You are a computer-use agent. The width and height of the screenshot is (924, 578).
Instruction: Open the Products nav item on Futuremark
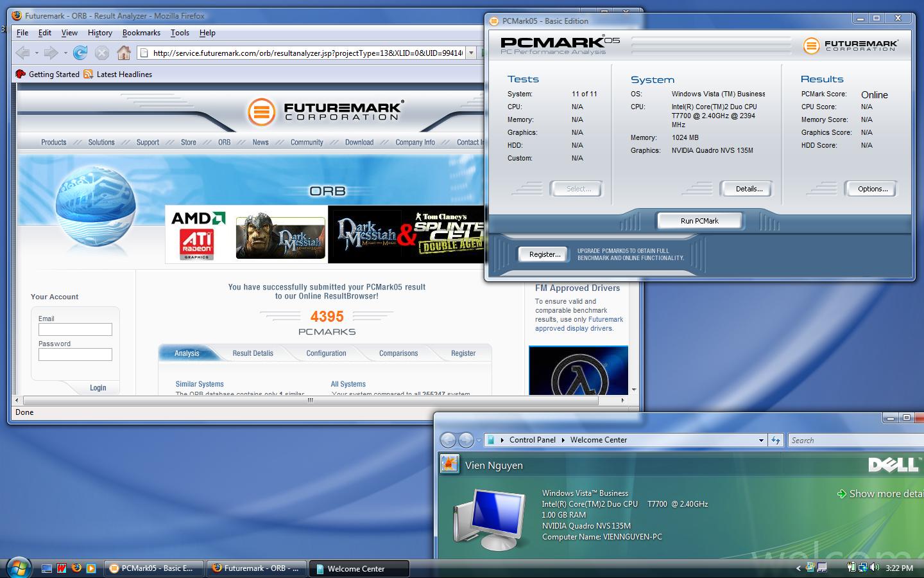tap(54, 143)
